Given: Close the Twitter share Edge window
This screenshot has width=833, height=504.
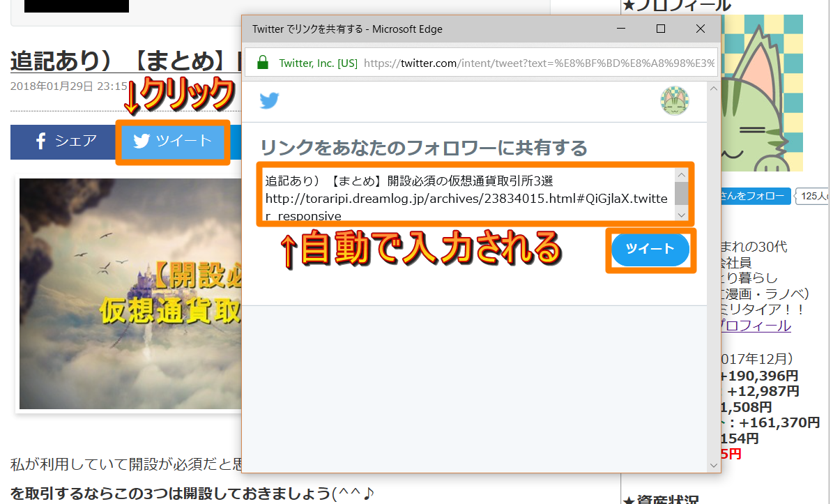Looking at the screenshot, I should pos(700,29).
